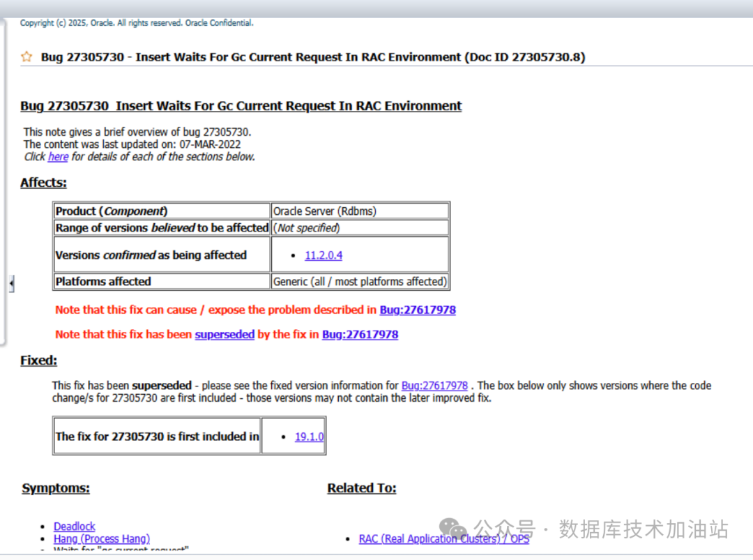Click the 'Generic (all / most platforms affected)' cell
This screenshot has height=560, width=753.
(x=360, y=282)
